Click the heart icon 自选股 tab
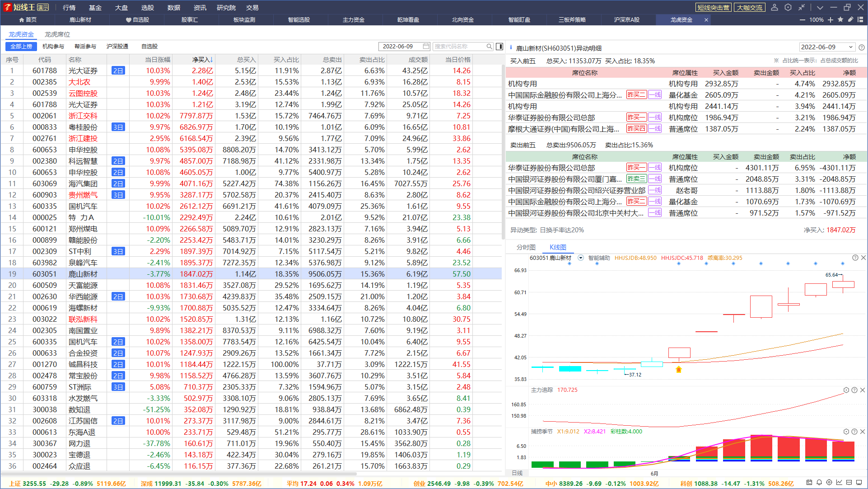The image size is (868, 489). (137, 20)
